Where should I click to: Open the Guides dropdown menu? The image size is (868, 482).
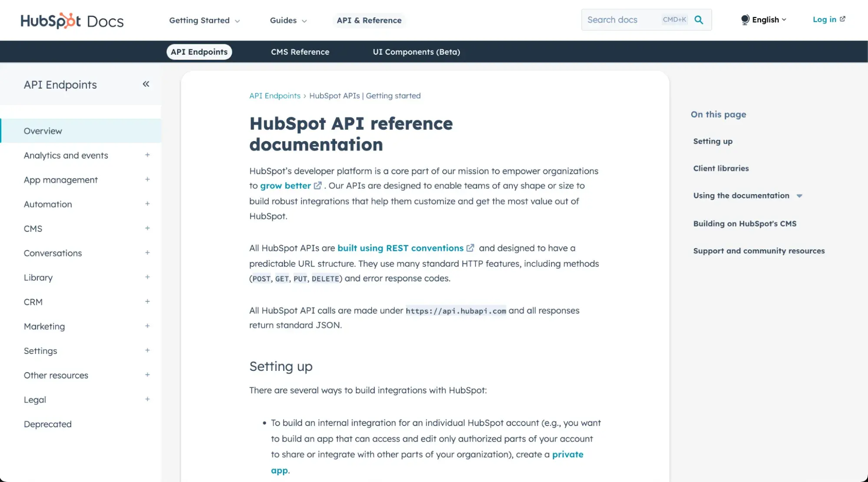(288, 20)
